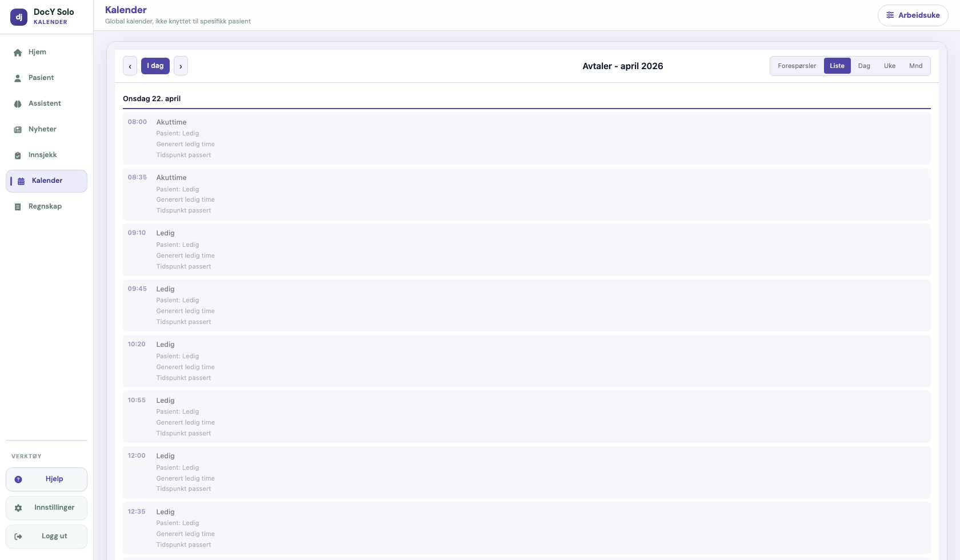The height and width of the screenshot is (560, 960).
Task: Switch to the Mnd view
Action: coord(916,66)
